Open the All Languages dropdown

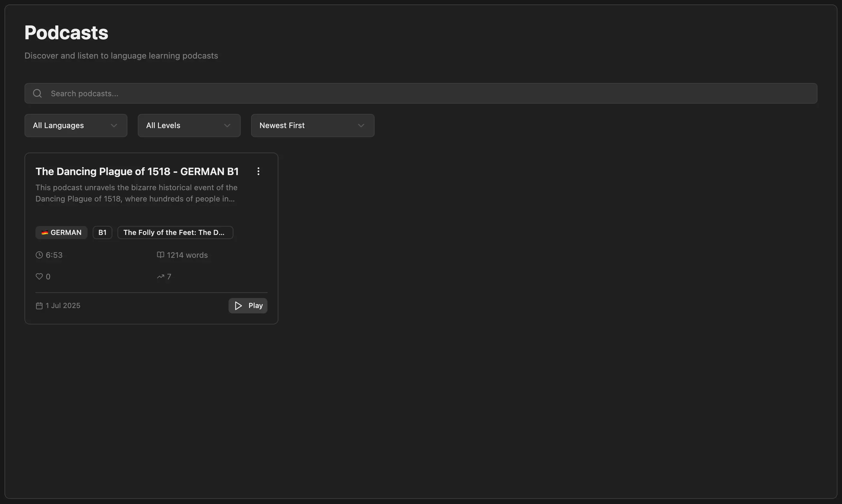(x=76, y=126)
